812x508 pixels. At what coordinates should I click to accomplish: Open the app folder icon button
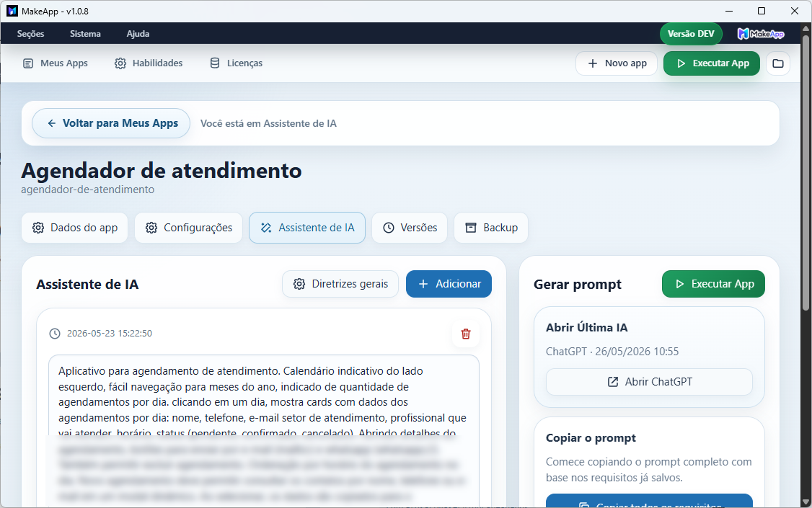778,63
